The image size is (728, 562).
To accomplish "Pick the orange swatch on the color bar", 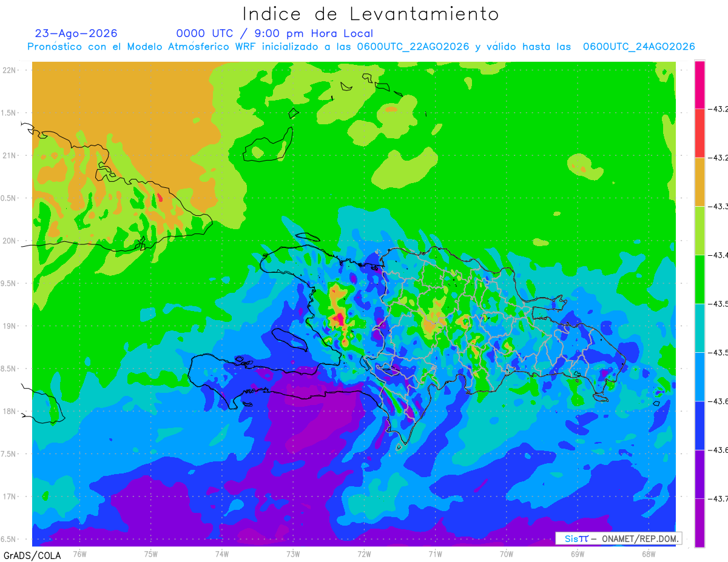I will click(699, 182).
